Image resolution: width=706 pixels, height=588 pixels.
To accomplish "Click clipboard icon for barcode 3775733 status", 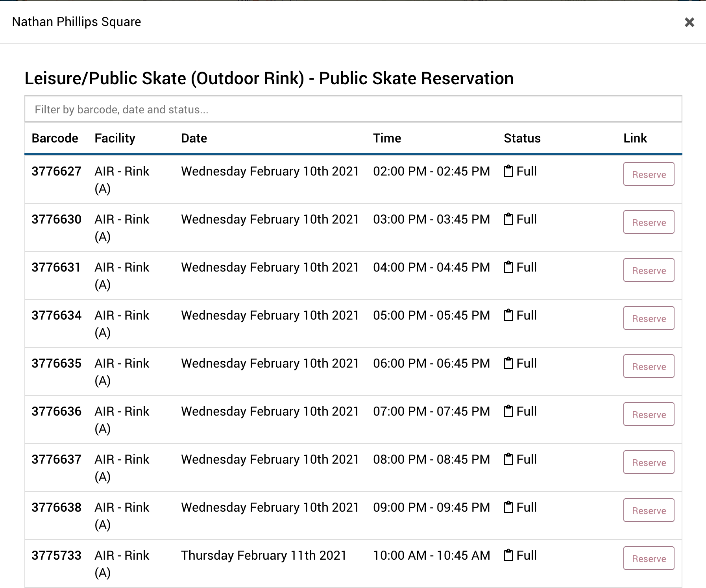I will click(508, 555).
